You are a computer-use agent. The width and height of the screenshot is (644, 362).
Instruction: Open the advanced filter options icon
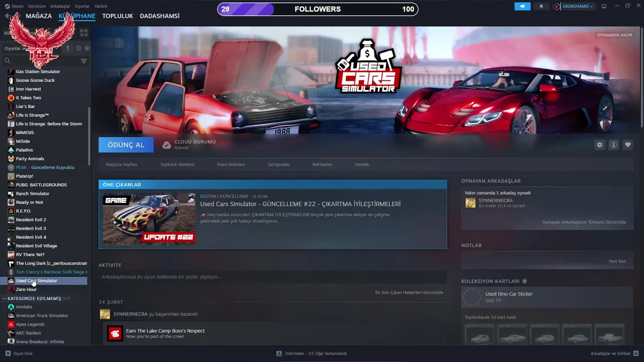(84, 61)
